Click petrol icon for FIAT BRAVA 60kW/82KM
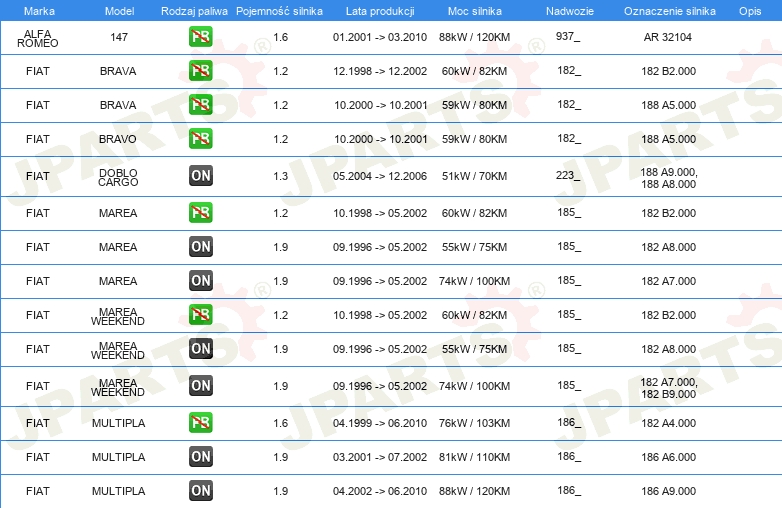Image resolution: width=782 pixels, height=508 pixels. [x=200, y=70]
